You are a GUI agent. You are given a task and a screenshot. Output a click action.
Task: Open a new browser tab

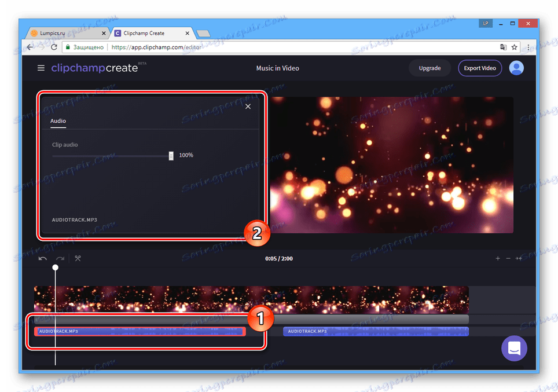(203, 34)
